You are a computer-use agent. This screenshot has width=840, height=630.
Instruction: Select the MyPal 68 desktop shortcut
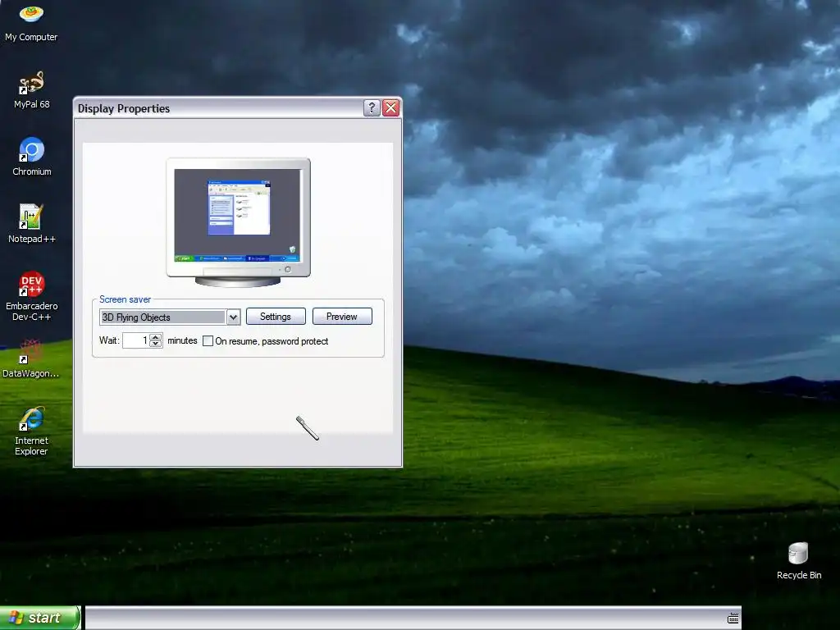31,89
